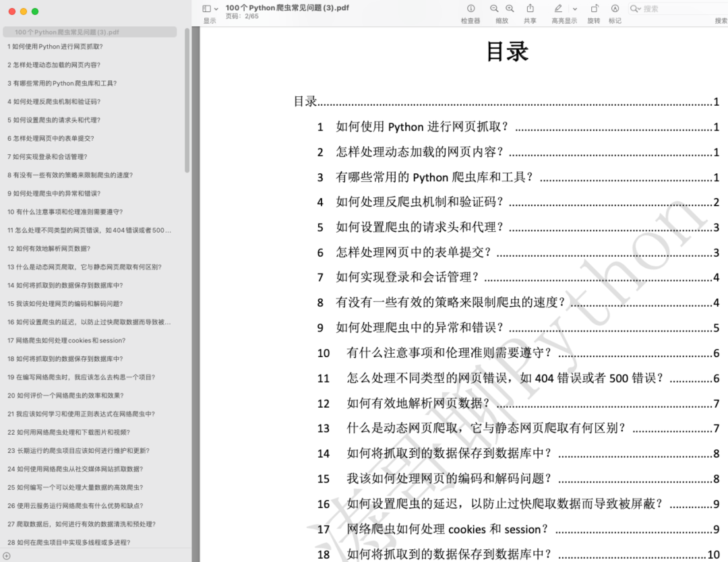Open the Inspector info icon
The image size is (728, 562).
click(471, 8)
